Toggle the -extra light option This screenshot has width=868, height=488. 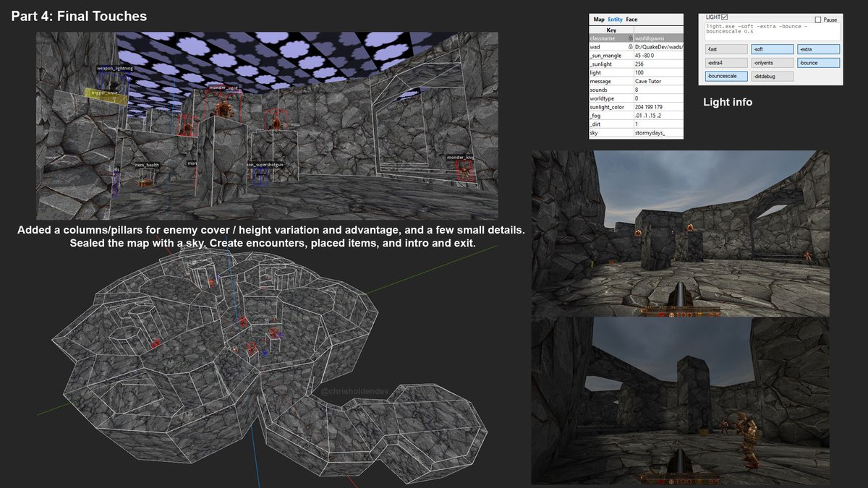[819, 49]
